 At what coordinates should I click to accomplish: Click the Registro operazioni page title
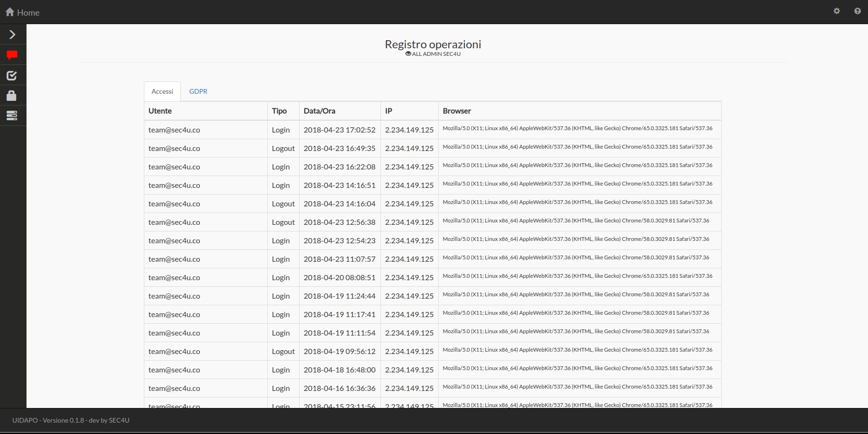tap(433, 44)
